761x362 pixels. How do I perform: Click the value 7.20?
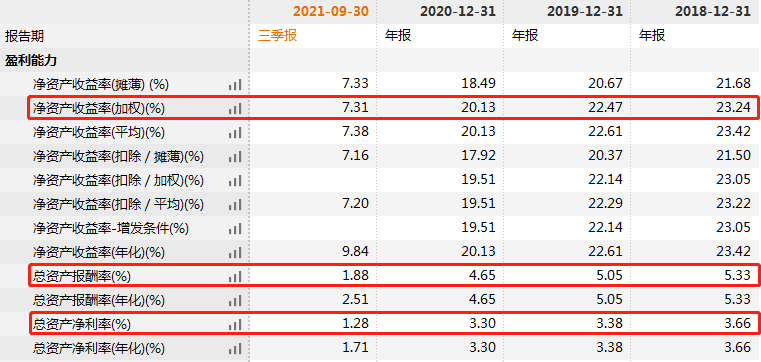355,203
